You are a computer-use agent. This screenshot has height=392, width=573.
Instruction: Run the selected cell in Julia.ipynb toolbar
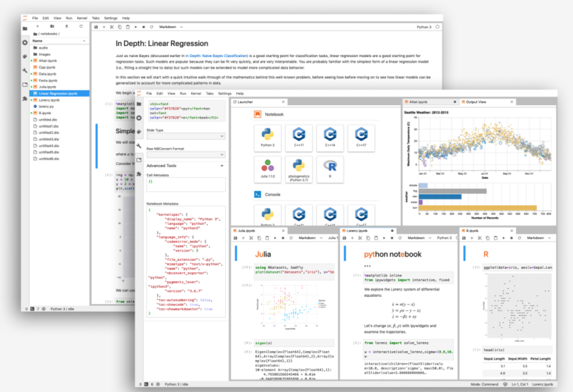pos(275,238)
